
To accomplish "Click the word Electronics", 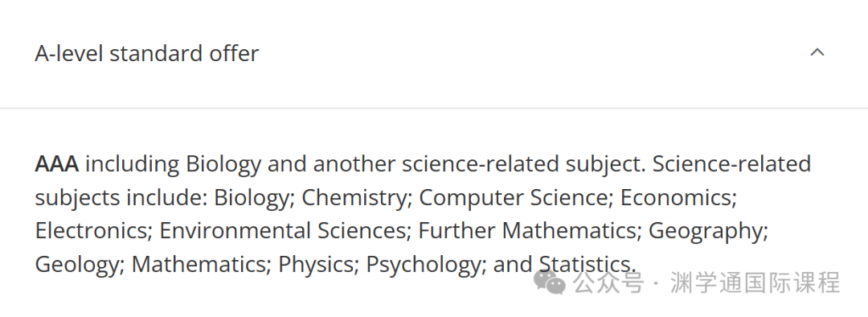I will click(x=91, y=231).
